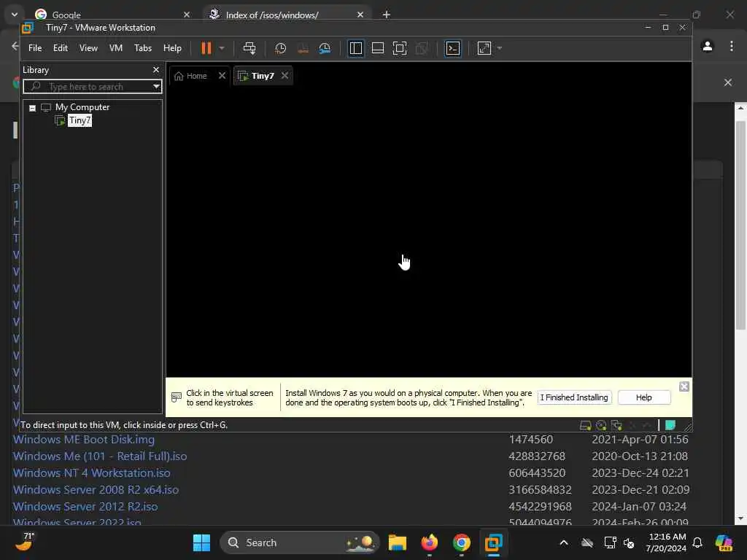The width and height of the screenshot is (747, 560).
Task: Open Chrome profile icon
Action: click(708, 46)
